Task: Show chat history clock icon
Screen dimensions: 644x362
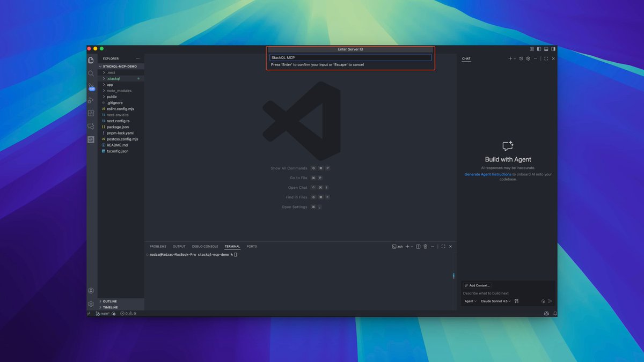Action: pyautogui.click(x=521, y=58)
